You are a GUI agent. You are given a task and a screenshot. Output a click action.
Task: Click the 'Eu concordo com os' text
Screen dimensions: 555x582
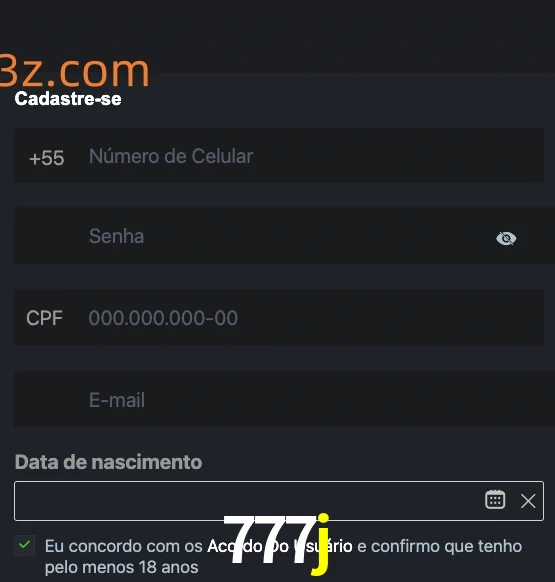(124, 546)
